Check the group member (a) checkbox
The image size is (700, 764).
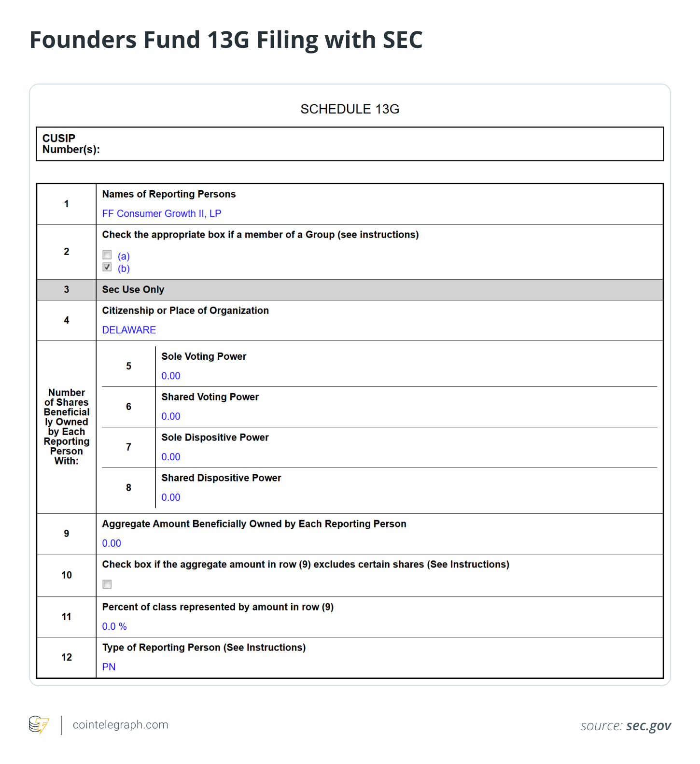pos(107,255)
